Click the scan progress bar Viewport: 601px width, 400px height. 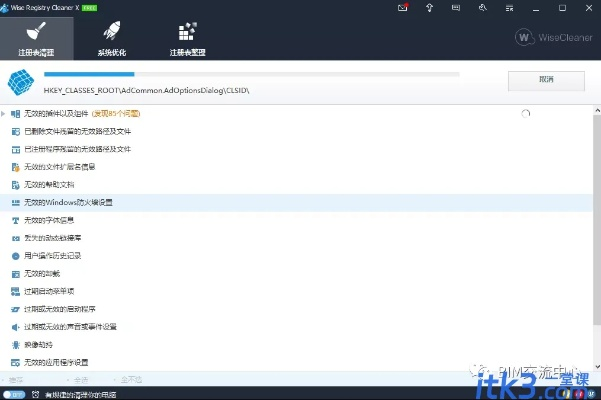pos(250,74)
